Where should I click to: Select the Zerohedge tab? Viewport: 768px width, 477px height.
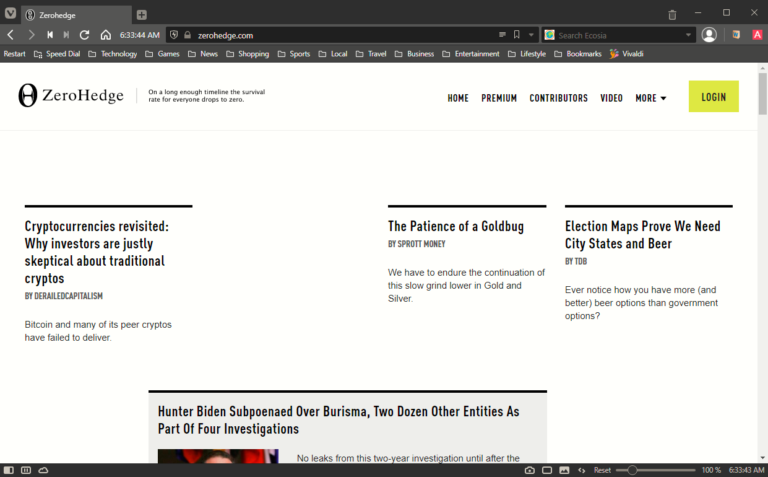(70, 15)
